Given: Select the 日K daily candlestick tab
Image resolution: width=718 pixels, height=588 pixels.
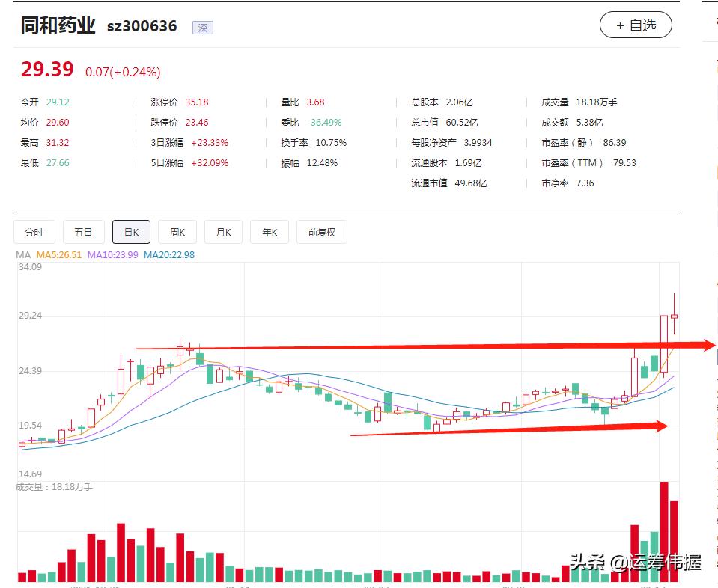Looking at the screenshot, I should click(131, 232).
